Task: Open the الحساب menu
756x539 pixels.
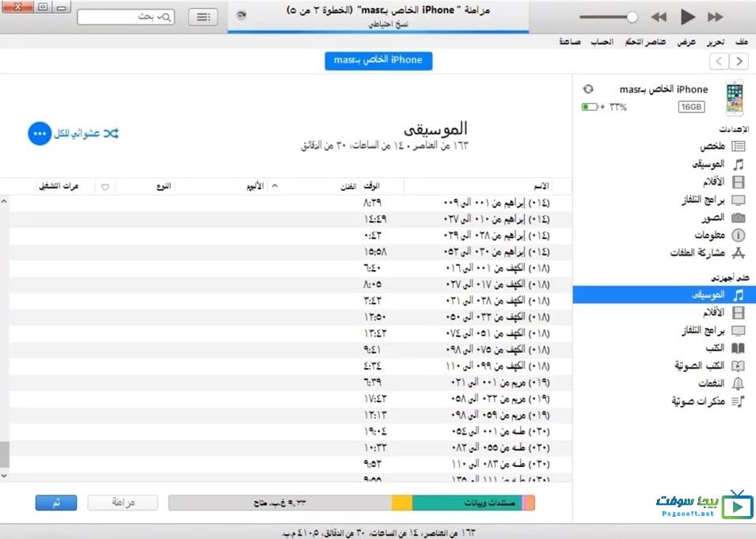Action: pyautogui.click(x=602, y=42)
